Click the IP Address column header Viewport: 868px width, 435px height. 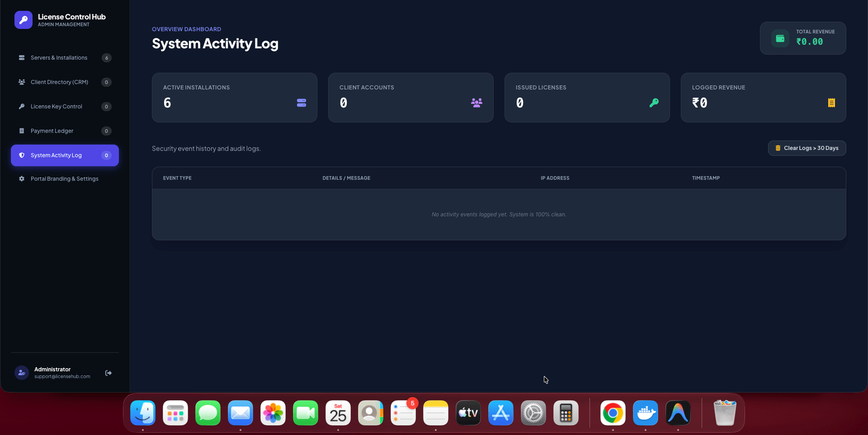[555, 178]
